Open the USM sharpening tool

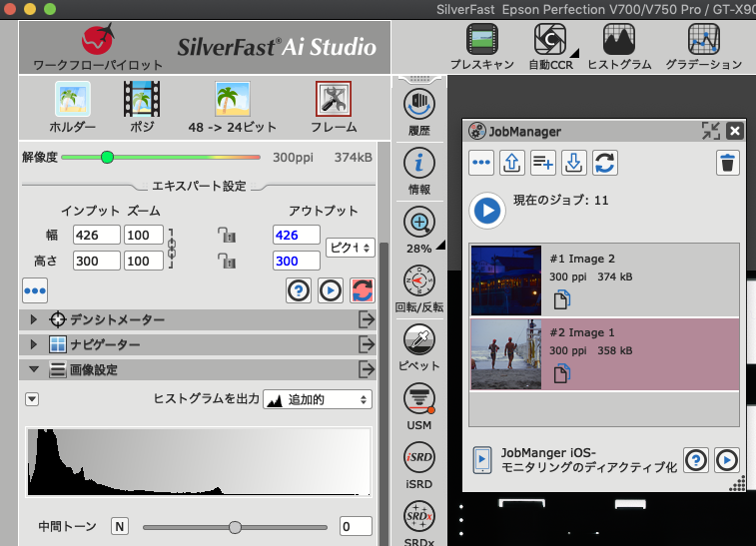(419, 406)
